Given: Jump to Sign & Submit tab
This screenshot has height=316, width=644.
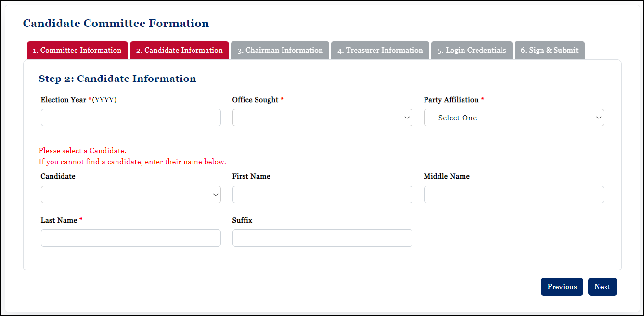Looking at the screenshot, I should click(549, 50).
